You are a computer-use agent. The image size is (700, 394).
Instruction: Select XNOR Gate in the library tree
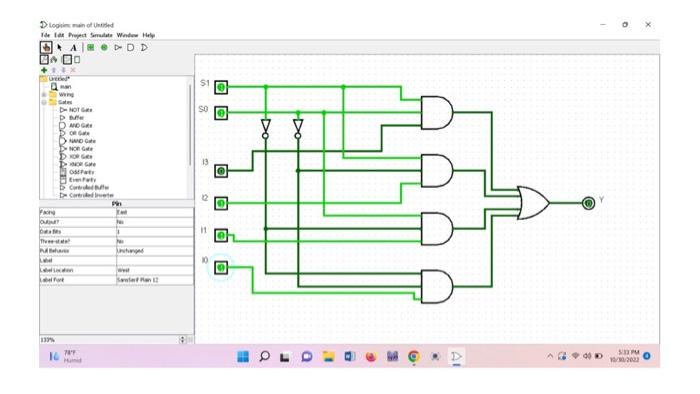coord(77,164)
